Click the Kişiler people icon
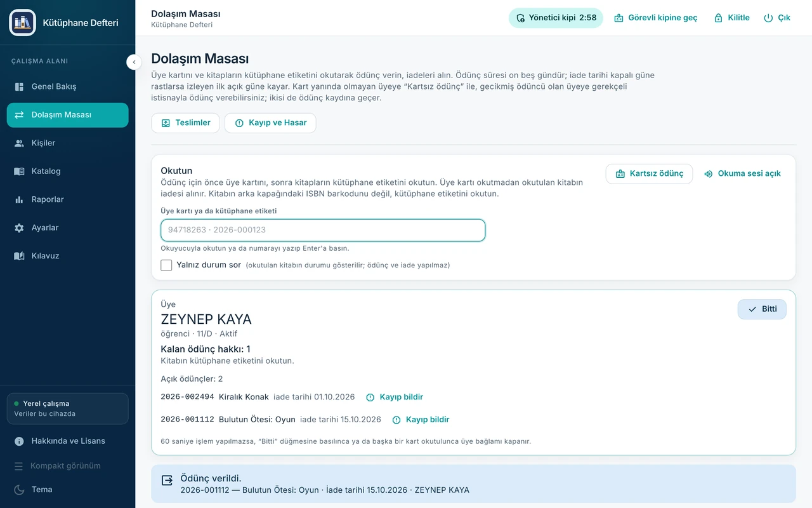 (19, 143)
